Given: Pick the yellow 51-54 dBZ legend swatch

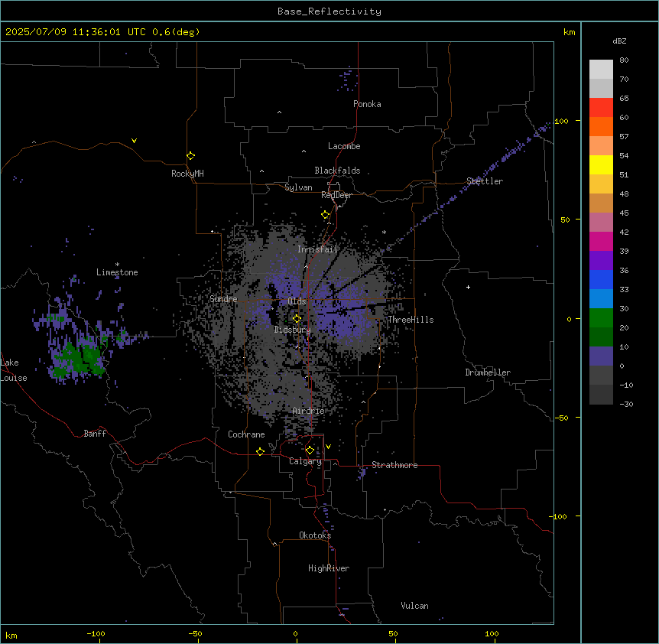Looking at the screenshot, I should [x=601, y=164].
